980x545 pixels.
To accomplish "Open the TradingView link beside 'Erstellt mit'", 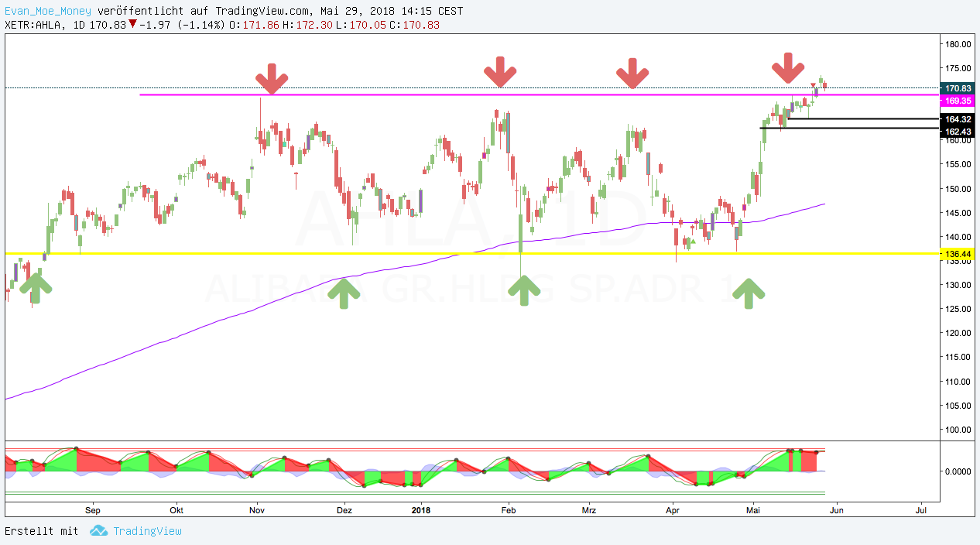I will tap(147, 531).
